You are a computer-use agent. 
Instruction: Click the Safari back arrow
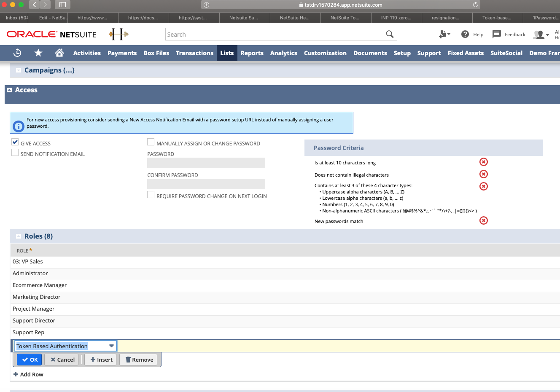point(35,5)
